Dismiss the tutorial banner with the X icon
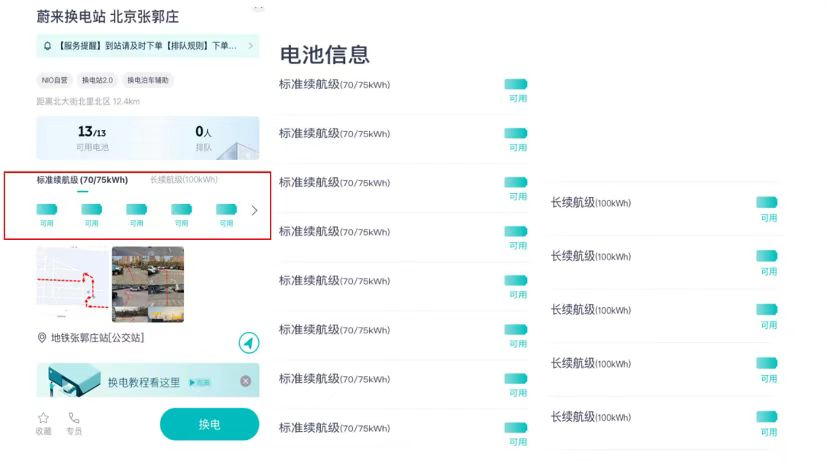 tap(246, 381)
